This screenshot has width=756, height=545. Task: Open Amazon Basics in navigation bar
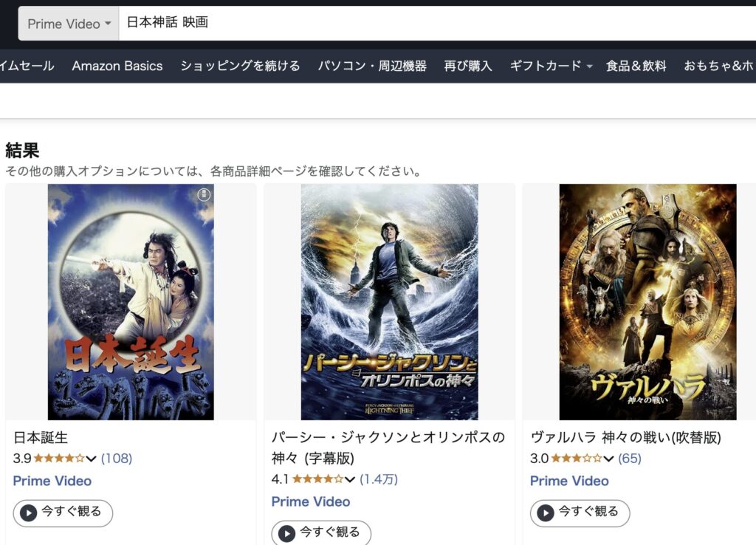click(117, 66)
